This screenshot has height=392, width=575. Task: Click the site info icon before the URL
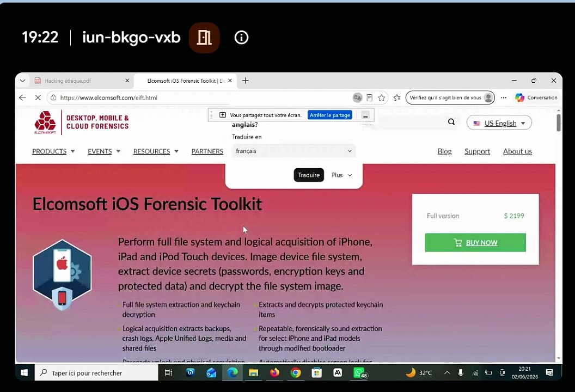click(53, 97)
